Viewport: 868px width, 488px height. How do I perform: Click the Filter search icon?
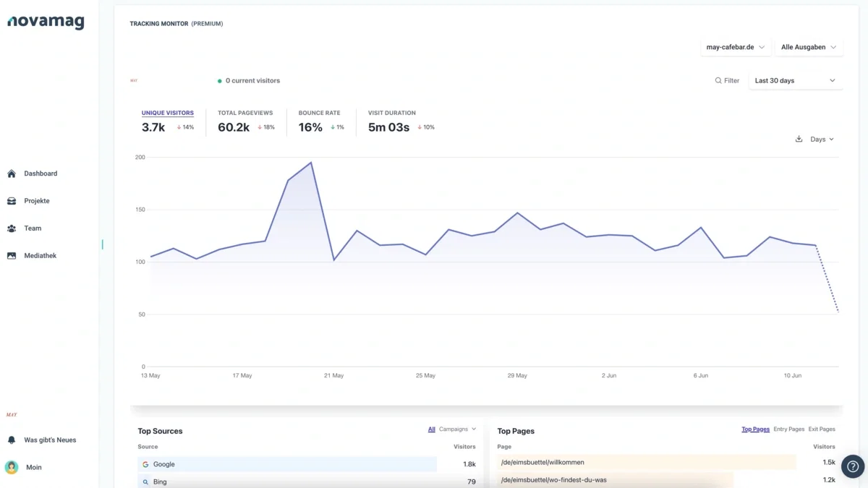point(718,81)
